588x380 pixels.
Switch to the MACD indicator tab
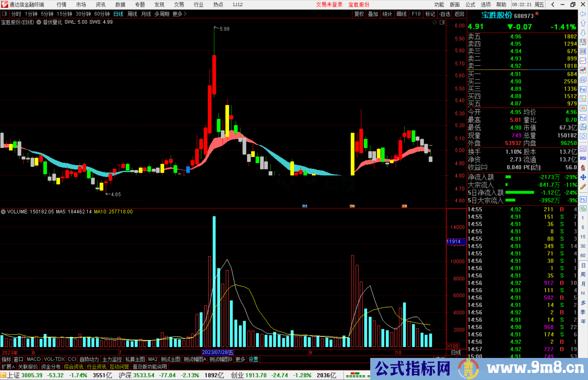[33, 359]
